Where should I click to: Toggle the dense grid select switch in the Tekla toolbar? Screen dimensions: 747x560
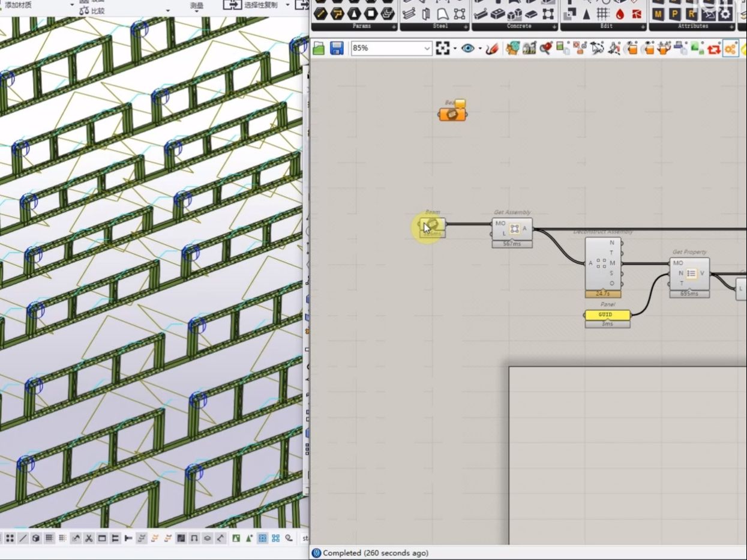point(49,538)
